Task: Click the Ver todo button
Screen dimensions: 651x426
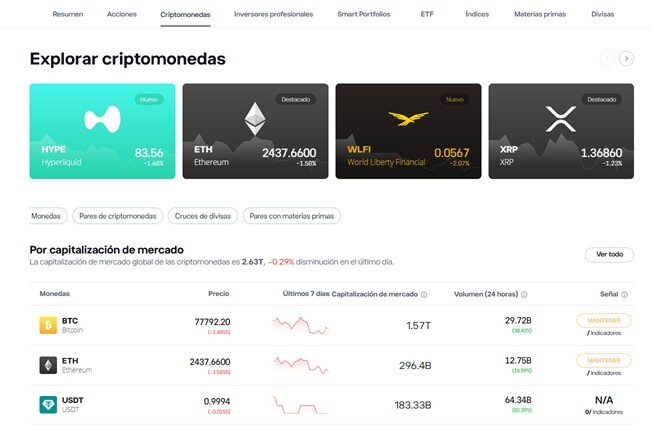Action: pos(609,255)
